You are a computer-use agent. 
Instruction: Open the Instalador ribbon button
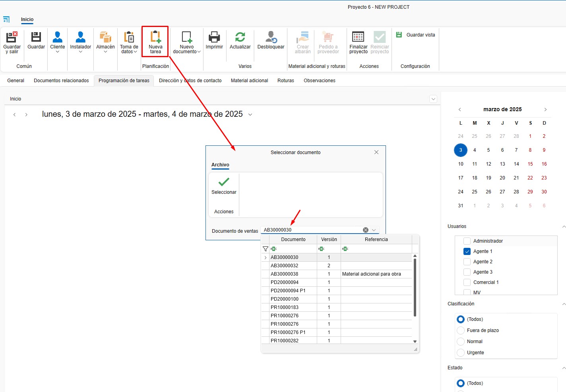[81, 42]
